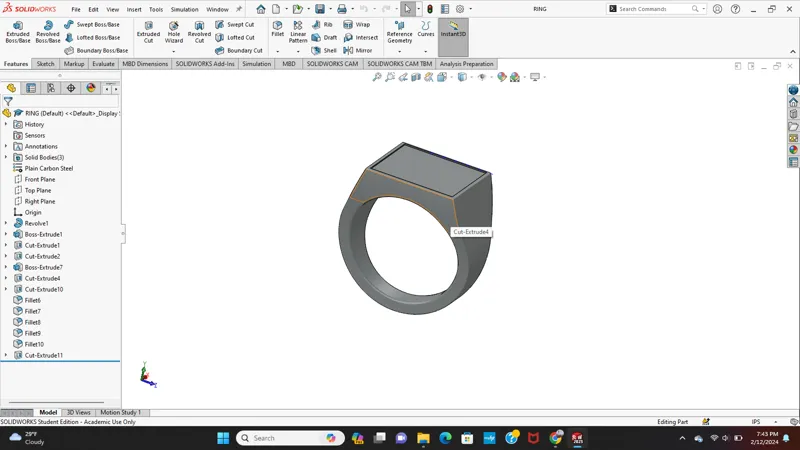Viewport: 800px width, 450px height.
Task: Click the Search Commands field
Action: pos(656,9)
